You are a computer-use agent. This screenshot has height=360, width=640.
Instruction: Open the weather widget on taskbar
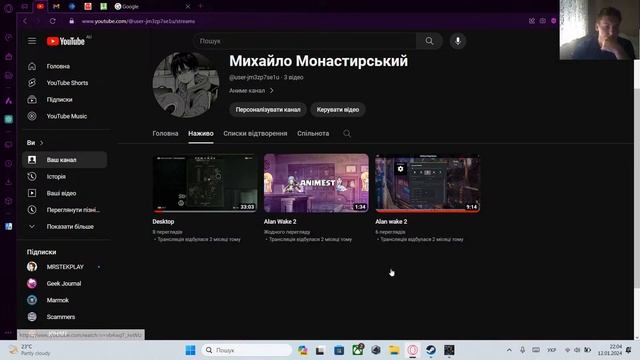tap(30, 350)
